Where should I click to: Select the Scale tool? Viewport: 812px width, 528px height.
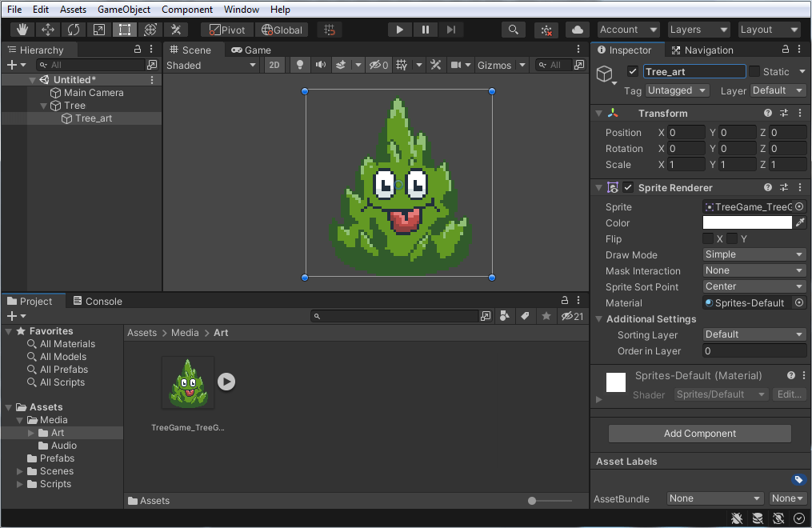tap(99, 30)
